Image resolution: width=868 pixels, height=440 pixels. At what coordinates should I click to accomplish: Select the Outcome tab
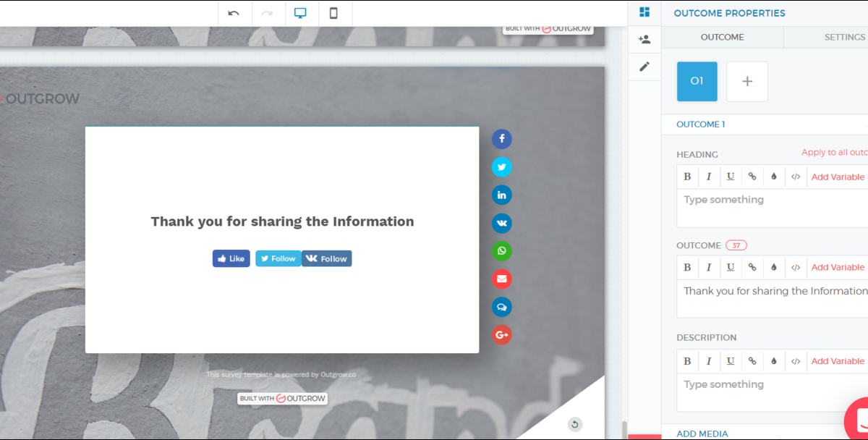point(722,37)
